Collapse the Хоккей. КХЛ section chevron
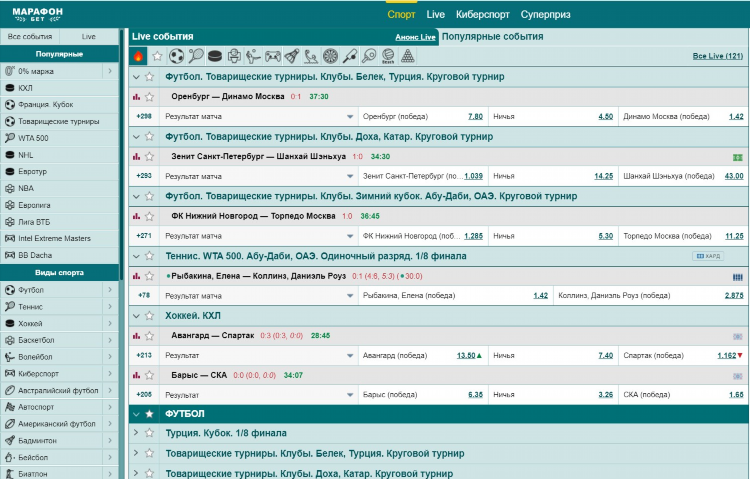The width and height of the screenshot is (750, 479). [136, 316]
